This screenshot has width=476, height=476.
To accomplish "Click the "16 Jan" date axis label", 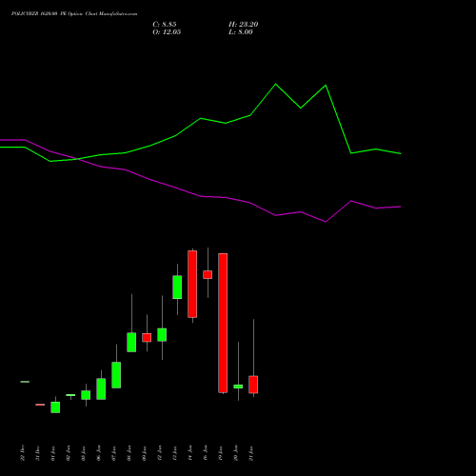I will coord(205,453).
